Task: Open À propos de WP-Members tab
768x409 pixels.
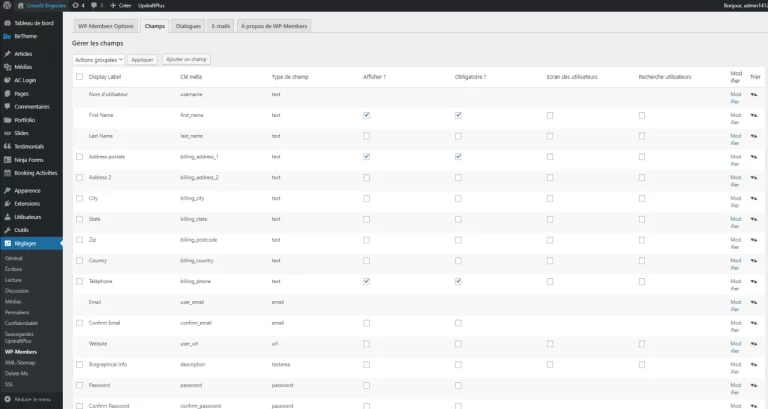Action: pyautogui.click(x=274, y=26)
